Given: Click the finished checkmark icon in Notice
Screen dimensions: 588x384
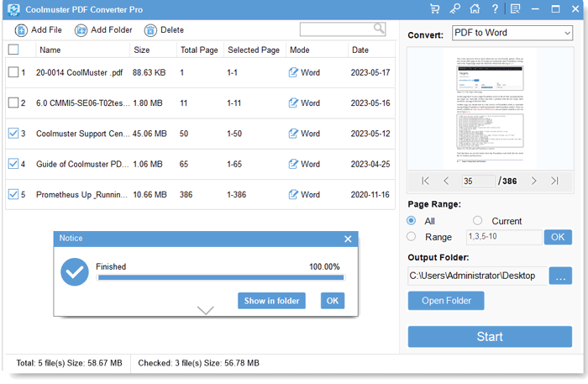Looking at the screenshot, I should point(75,272).
